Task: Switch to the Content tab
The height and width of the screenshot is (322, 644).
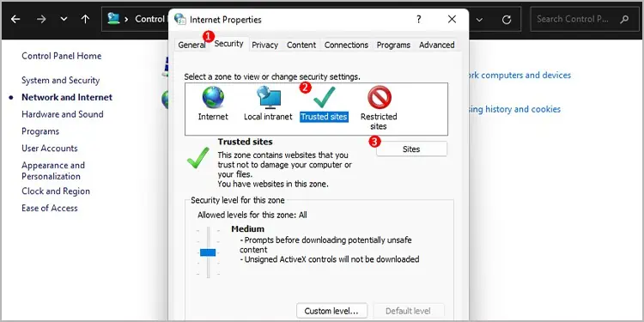Action: pyautogui.click(x=301, y=46)
